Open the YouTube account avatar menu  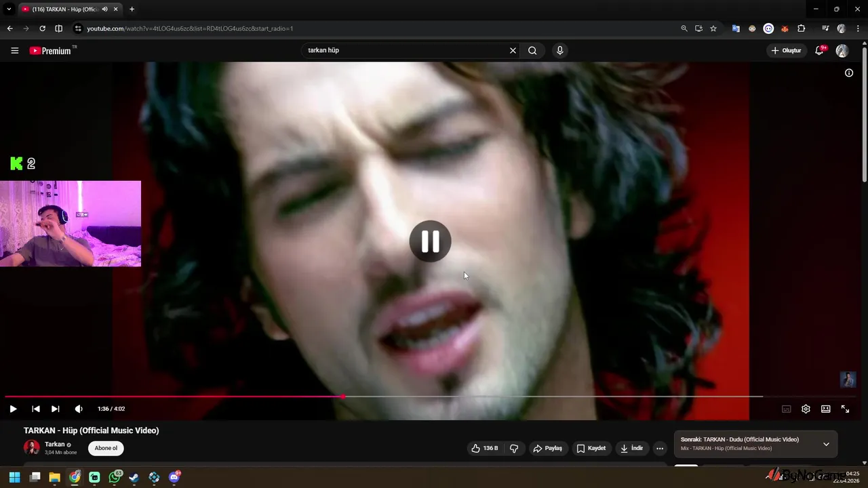842,51
